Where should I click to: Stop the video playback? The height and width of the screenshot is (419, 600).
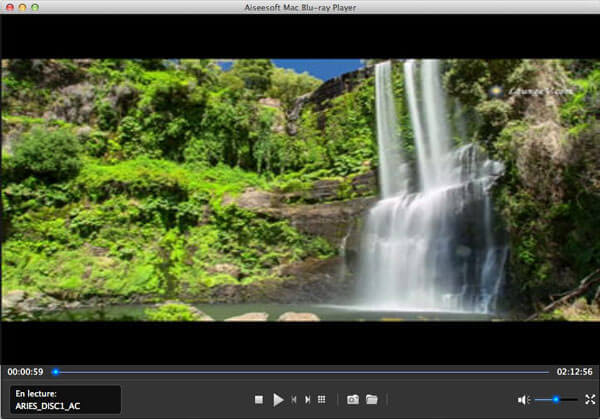pos(259,400)
